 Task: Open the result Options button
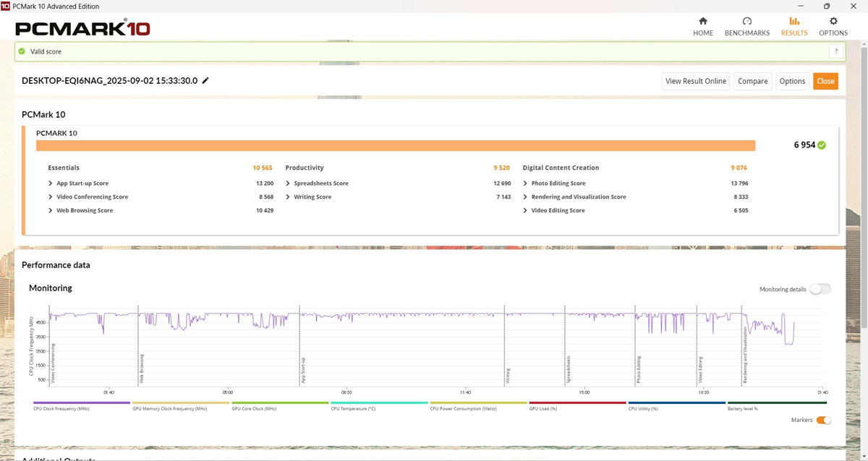(792, 81)
